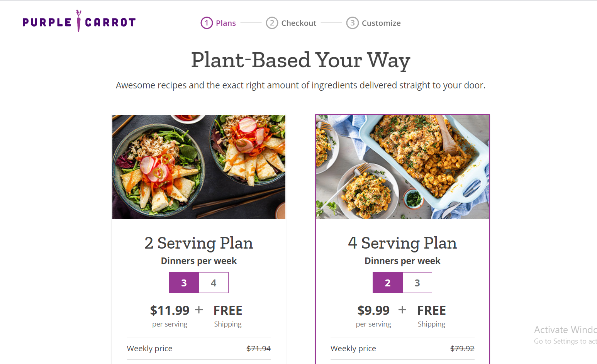597x364 pixels.
Task: Click the $9.99 per serving price
Action: (373, 310)
